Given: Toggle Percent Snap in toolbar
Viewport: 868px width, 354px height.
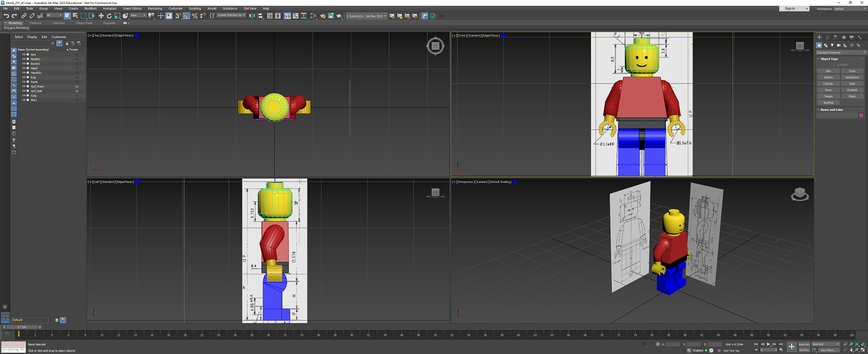Looking at the screenshot, I should click(194, 16).
